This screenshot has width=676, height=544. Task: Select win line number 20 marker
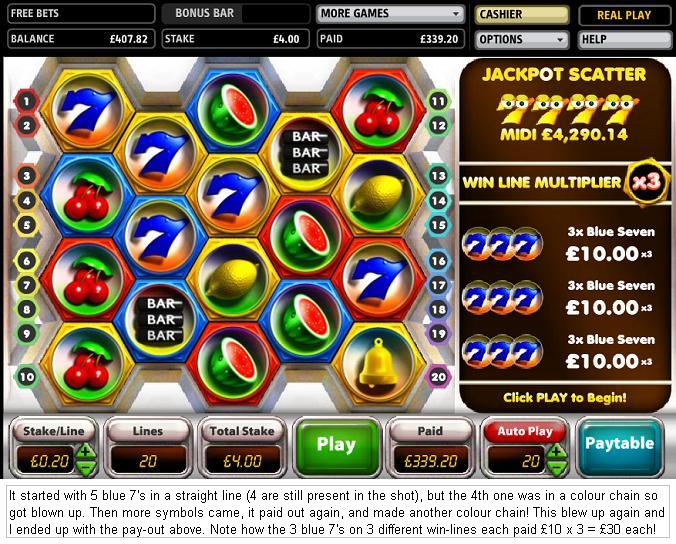(438, 377)
